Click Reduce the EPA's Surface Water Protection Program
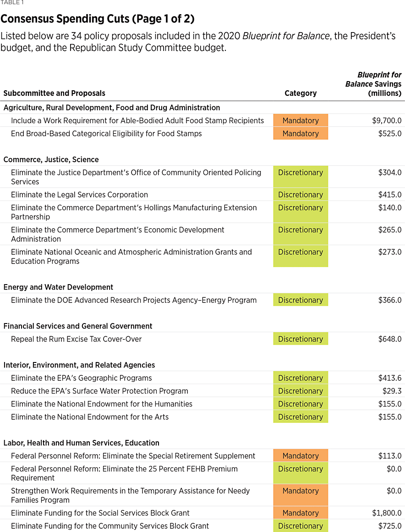405x532 pixels. (99, 391)
